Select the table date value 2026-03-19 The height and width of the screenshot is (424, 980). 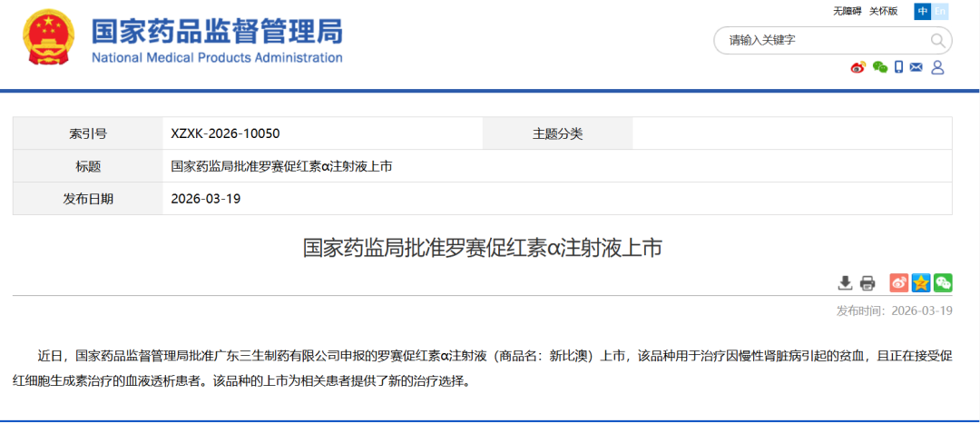(206, 199)
